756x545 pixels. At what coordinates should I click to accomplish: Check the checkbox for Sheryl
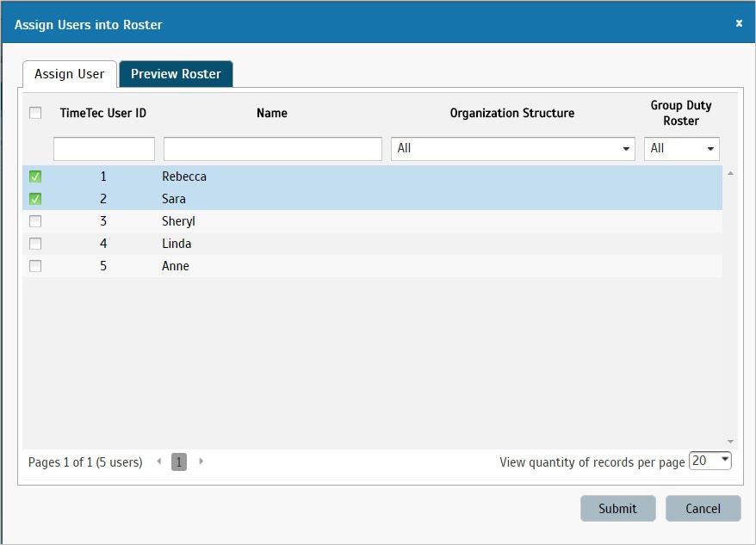click(x=35, y=221)
